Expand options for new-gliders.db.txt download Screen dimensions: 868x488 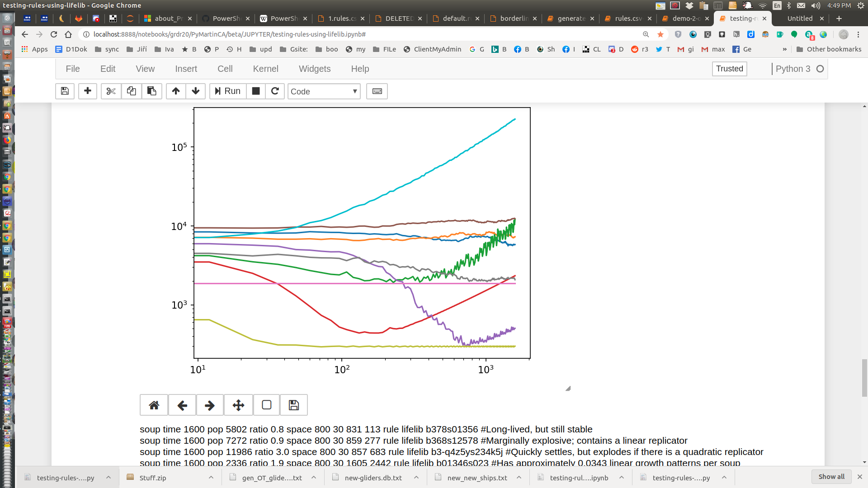pos(416,478)
